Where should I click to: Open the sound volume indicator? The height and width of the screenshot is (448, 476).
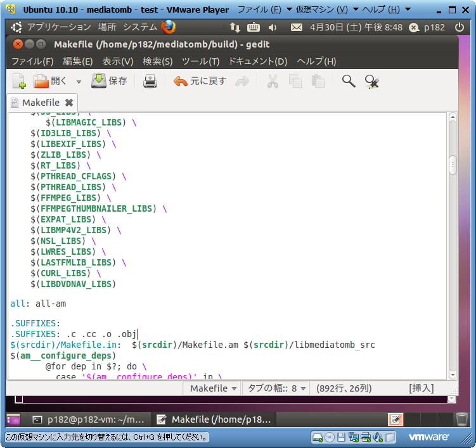pyautogui.click(x=273, y=28)
